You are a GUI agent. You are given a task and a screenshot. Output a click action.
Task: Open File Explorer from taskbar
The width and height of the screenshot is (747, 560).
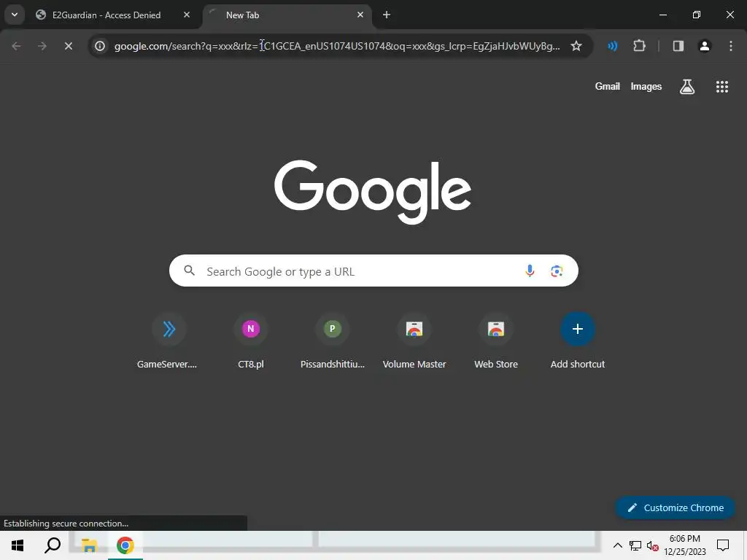point(89,545)
